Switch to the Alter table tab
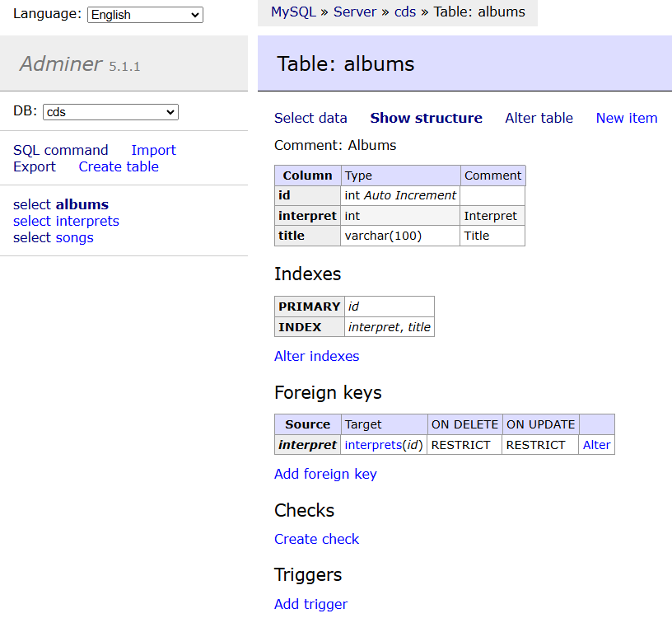The height and width of the screenshot is (618, 672). [x=539, y=118]
